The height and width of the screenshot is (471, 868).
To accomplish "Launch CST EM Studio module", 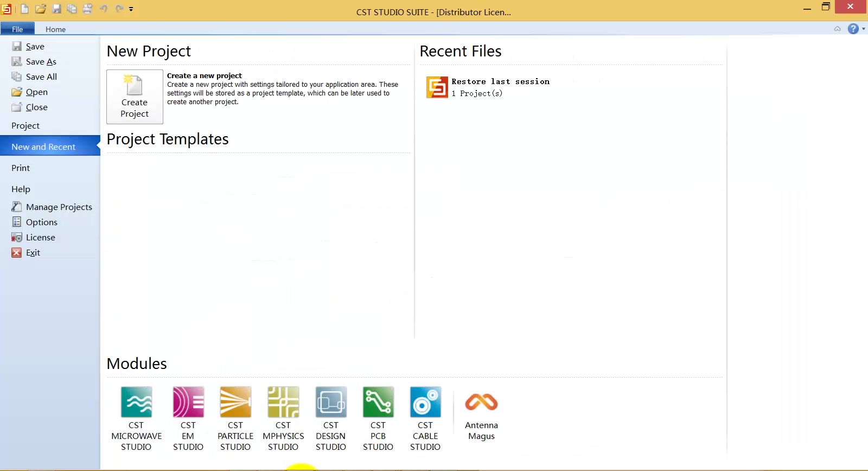I will [188, 419].
